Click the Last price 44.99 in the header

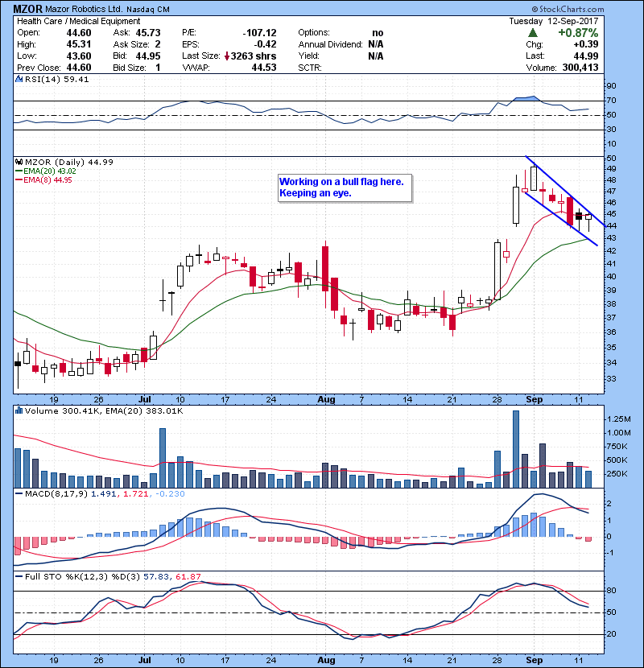(586, 56)
